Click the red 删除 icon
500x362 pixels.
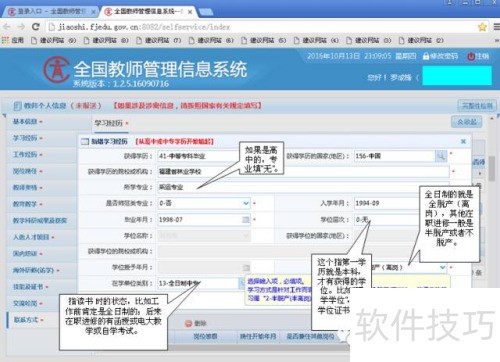[x=188, y=323]
